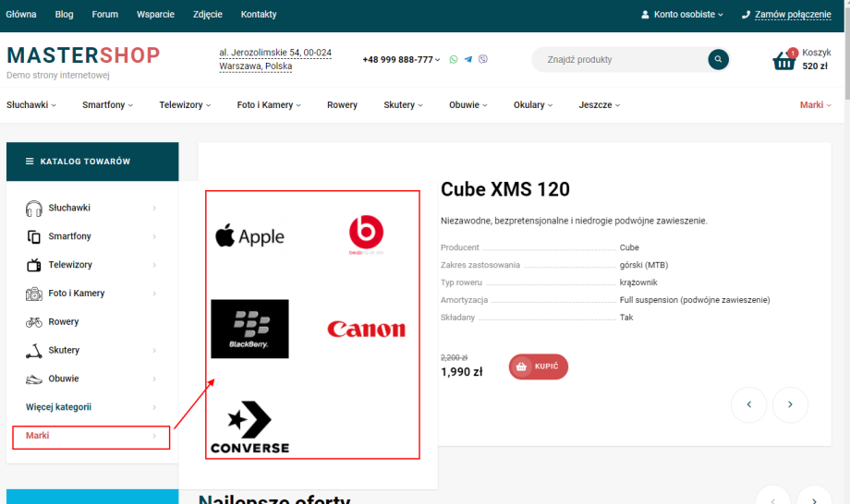The height and width of the screenshot is (504, 850).
Task: Click the search magnifier button
Action: 718,60
